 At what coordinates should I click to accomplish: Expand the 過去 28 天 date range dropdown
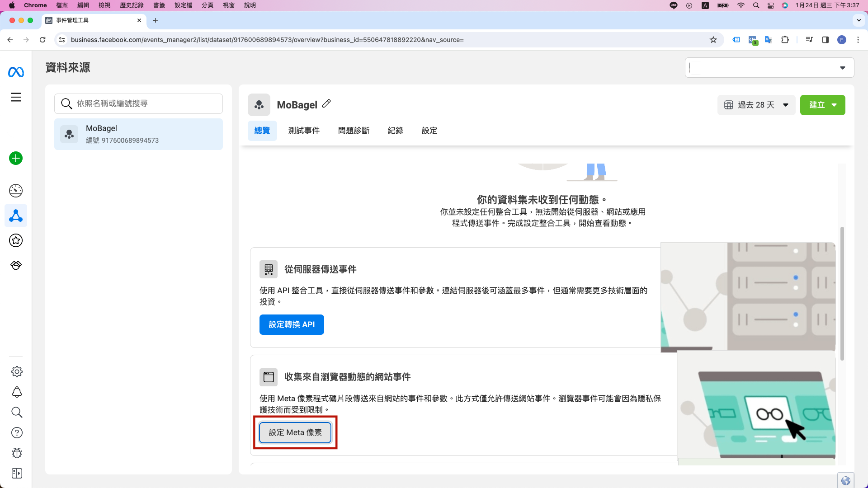tap(756, 105)
